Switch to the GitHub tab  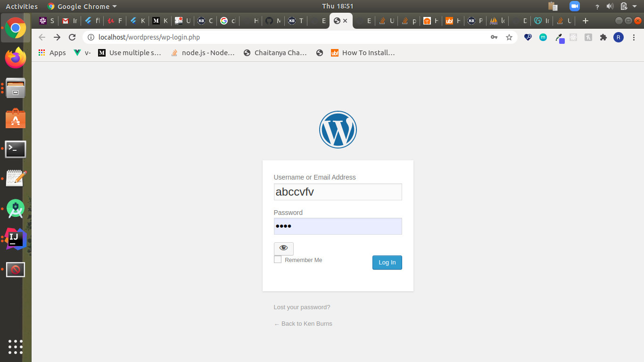pos(273,21)
